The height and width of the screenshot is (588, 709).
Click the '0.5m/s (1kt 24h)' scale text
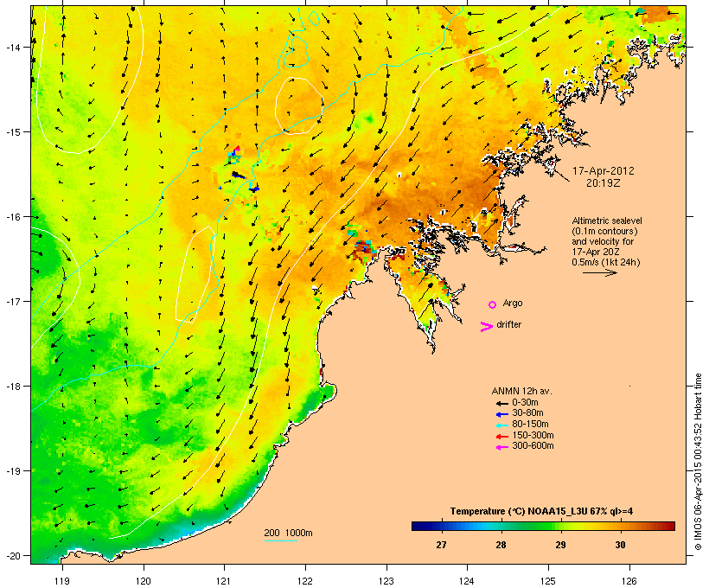pyautogui.click(x=606, y=262)
